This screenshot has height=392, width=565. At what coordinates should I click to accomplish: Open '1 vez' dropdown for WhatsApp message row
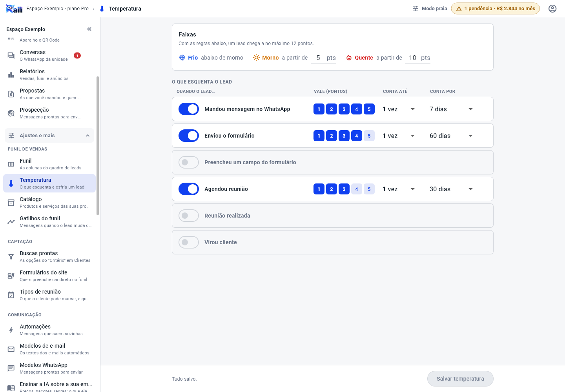pos(399,109)
